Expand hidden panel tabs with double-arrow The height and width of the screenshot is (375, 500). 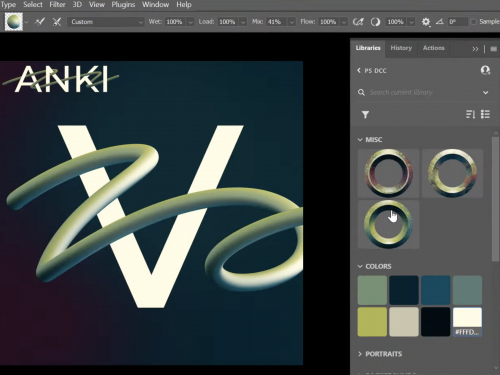(x=475, y=49)
